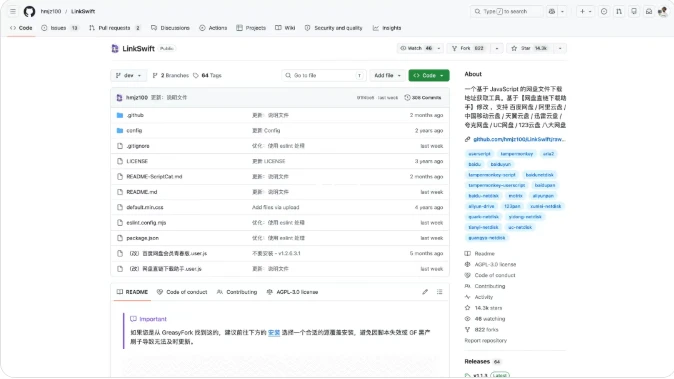Open the Actions tab
Image resolution: width=674 pixels, height=379 pixels.
pyautogui.click(x=213, y=28)
